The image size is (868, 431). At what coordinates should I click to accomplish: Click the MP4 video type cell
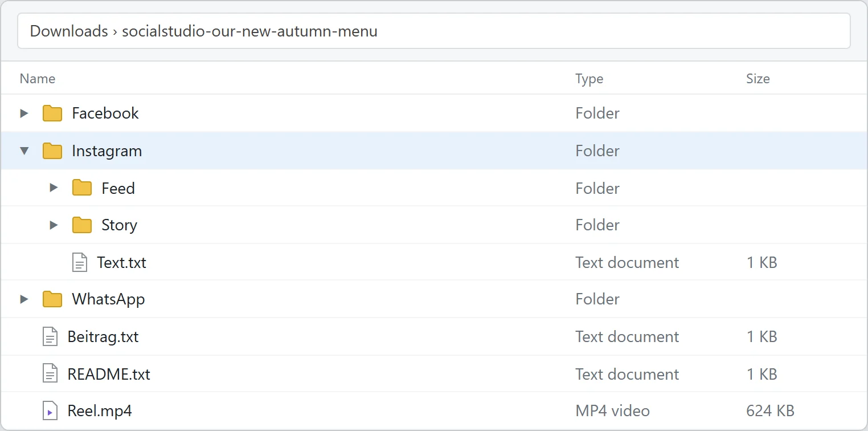[612, 410]
